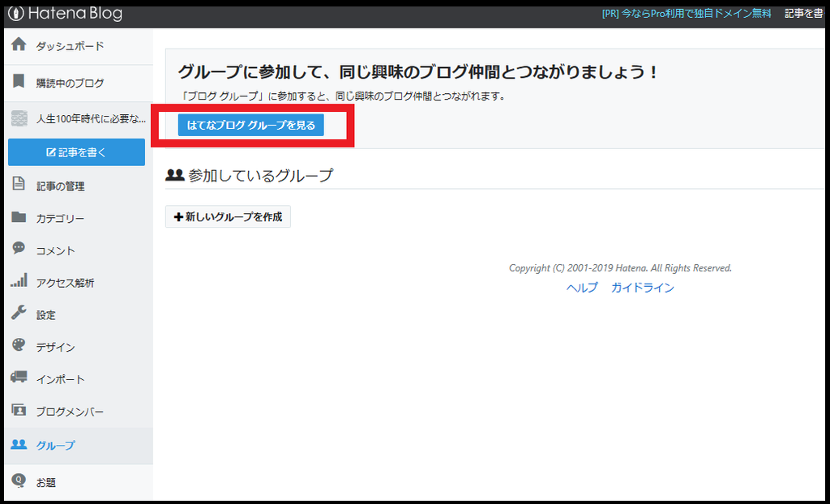
Task: Click the blue 記事を書く button
Action: click(76, 152)
